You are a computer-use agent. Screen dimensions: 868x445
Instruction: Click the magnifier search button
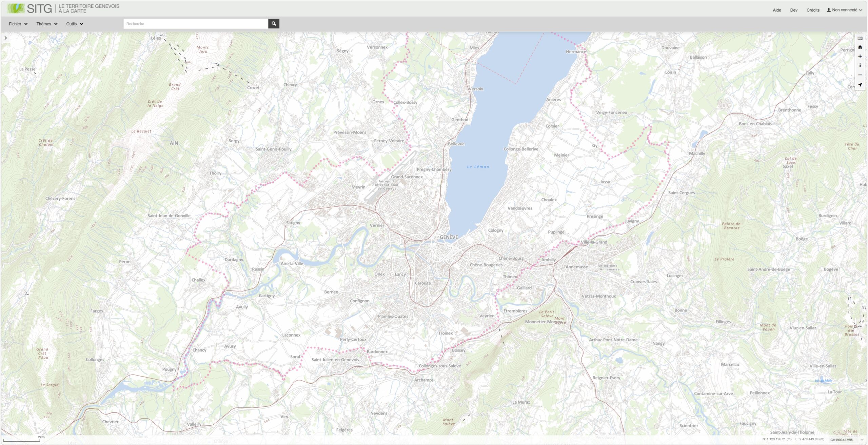click(x=274, y=24)
